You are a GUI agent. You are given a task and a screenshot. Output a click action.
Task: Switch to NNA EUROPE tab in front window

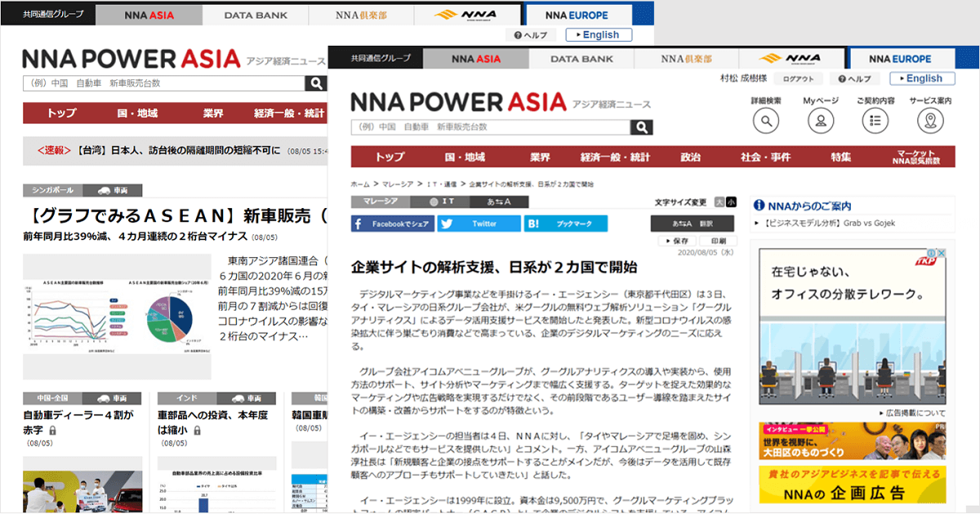click(900, 59)
